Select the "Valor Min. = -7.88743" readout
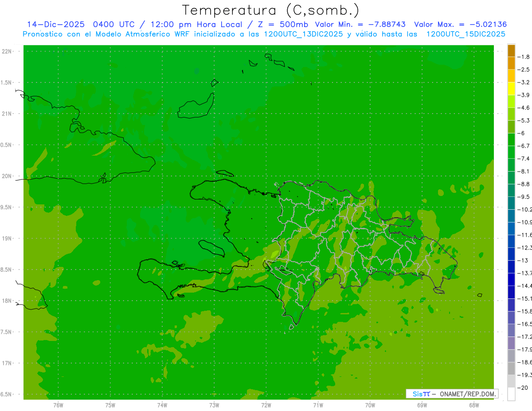The width and height of the screenshot is (532, 411). point(360,24)
